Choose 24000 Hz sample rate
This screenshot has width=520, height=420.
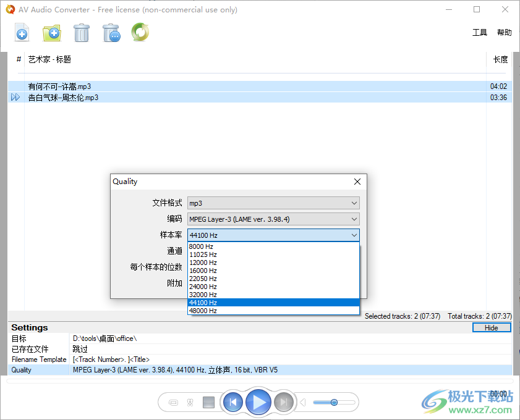coord(273,287)
